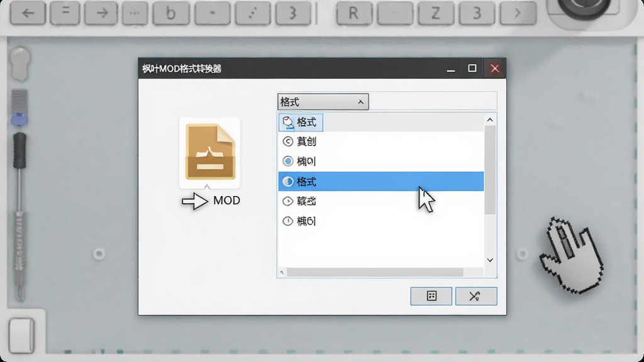Click the lowercase b key in top bar
Screen dimensions: 644x362
point(171,13)
